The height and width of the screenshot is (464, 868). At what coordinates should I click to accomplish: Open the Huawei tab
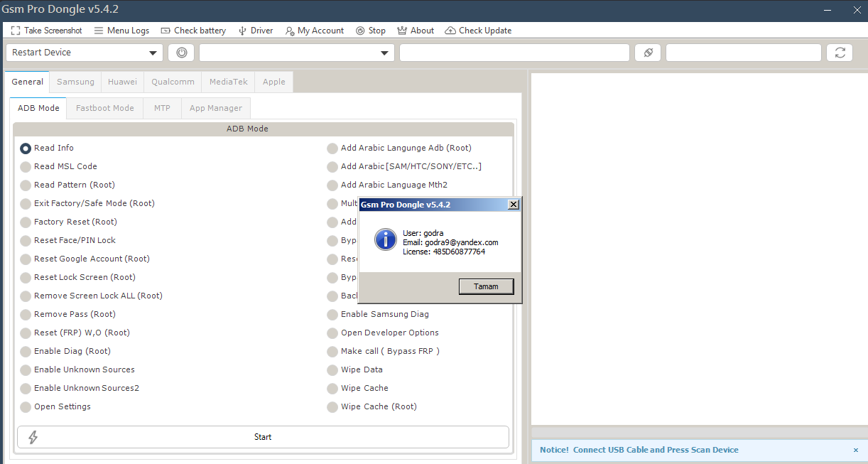coord(123,82)
